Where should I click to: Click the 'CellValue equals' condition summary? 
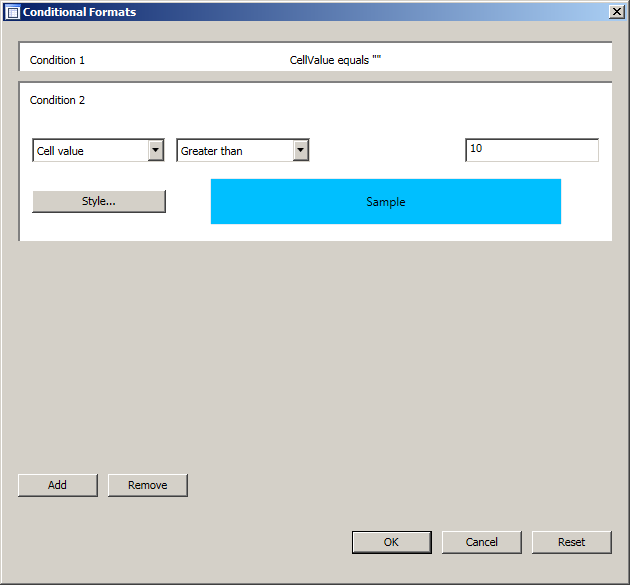click(335, 60)
